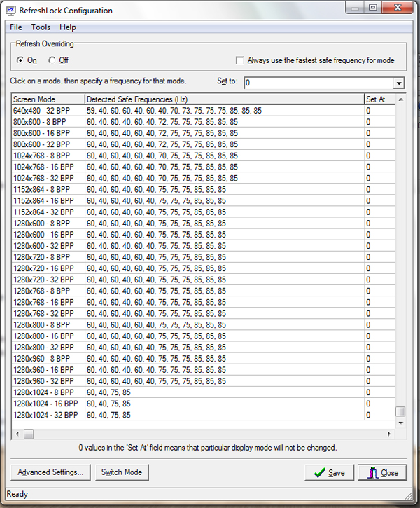Expand the Set to dropdown arrow

pyautogui.click(x=399, y=83)
